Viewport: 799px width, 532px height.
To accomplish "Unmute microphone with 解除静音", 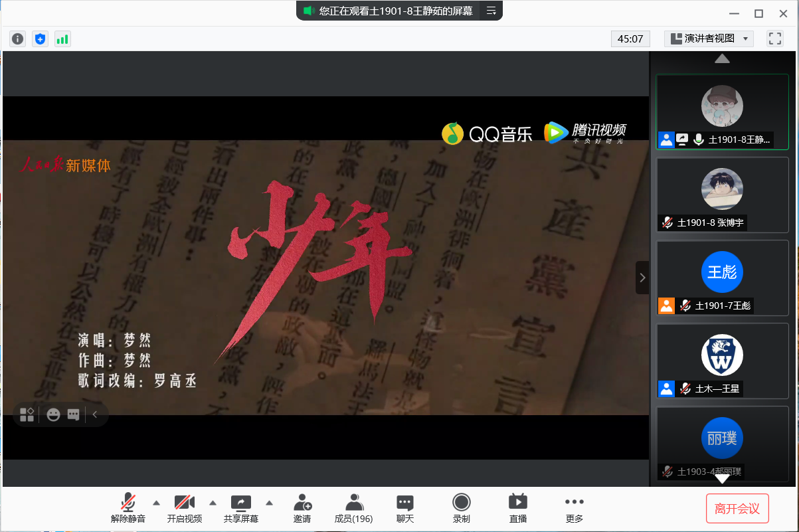I will pos(128,508).
